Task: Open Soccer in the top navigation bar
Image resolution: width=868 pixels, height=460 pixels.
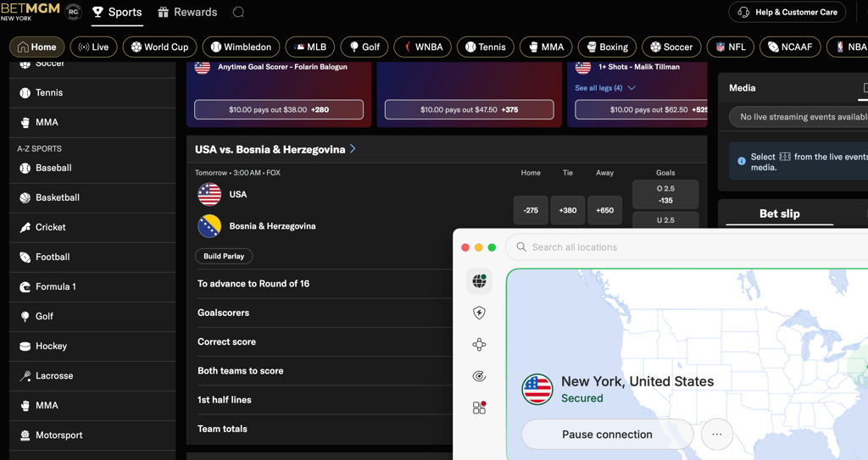Action: pyautogui.click(x=671, y=47)
